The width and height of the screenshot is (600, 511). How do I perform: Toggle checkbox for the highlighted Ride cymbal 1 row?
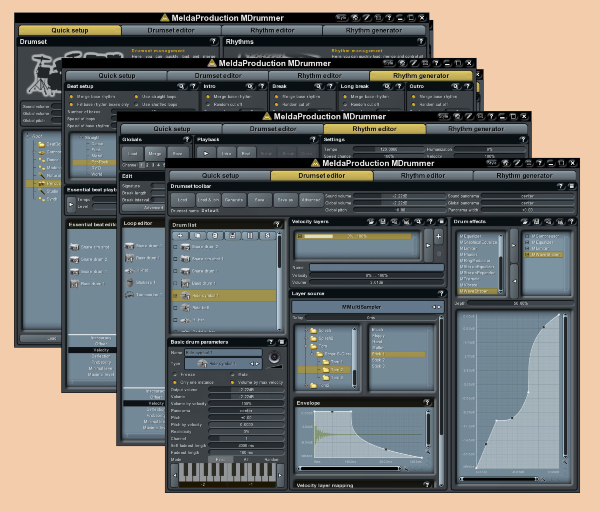coord(175,295)
